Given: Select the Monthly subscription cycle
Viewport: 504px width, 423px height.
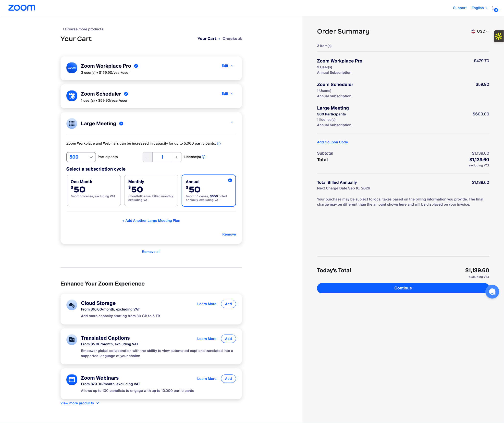Looking at the screenshot, I should tap(151, 190).
